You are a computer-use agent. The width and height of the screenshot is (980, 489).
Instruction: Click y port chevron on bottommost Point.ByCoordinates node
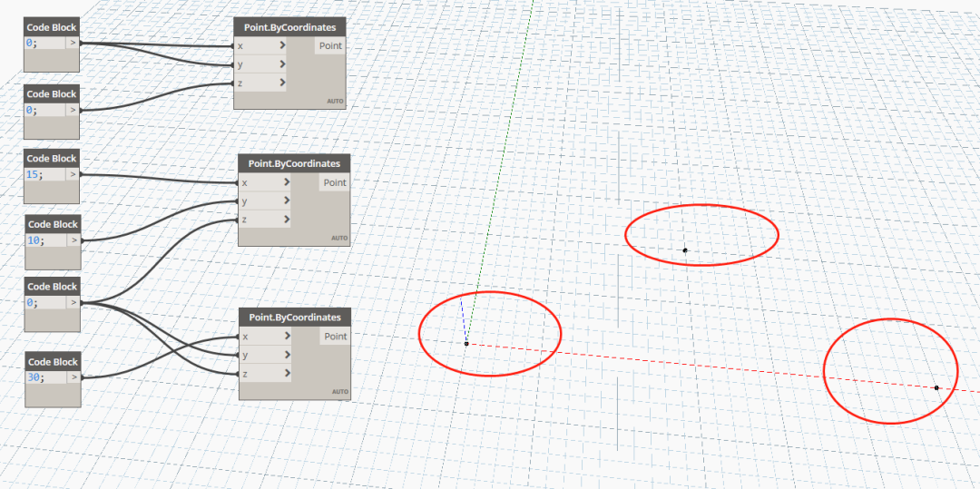point(287,354)
